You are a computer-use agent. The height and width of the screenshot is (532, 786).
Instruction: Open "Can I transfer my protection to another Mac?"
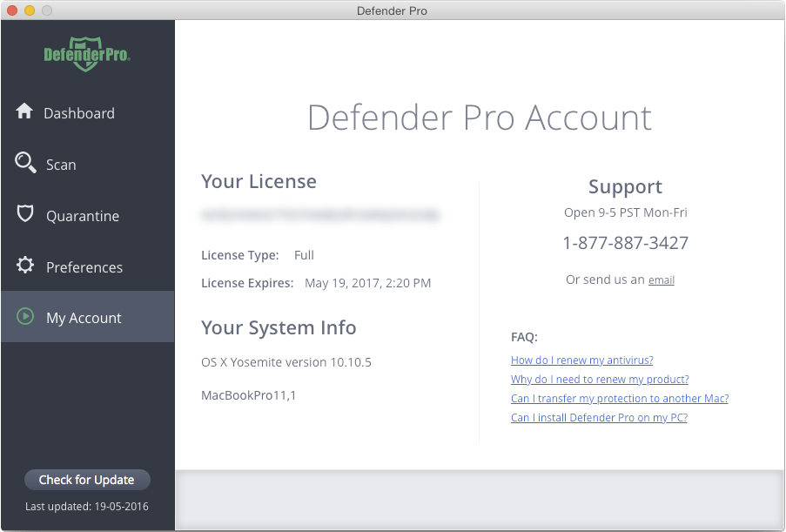[x=620, y=398]
